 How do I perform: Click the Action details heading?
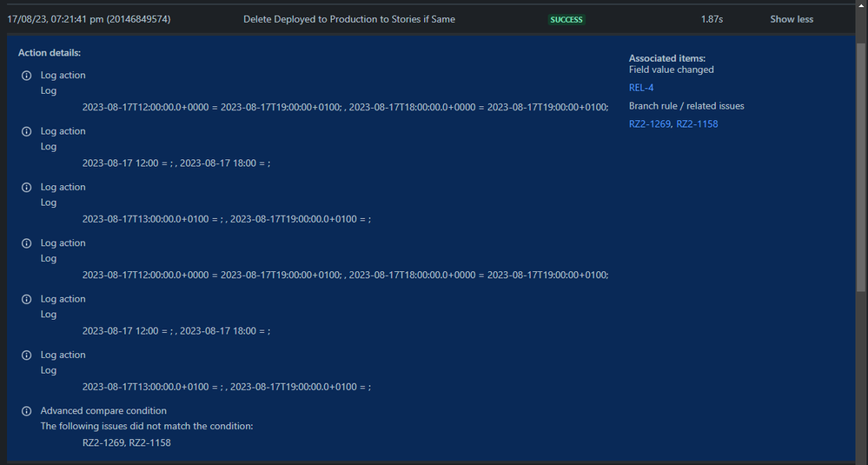[50, 53]
